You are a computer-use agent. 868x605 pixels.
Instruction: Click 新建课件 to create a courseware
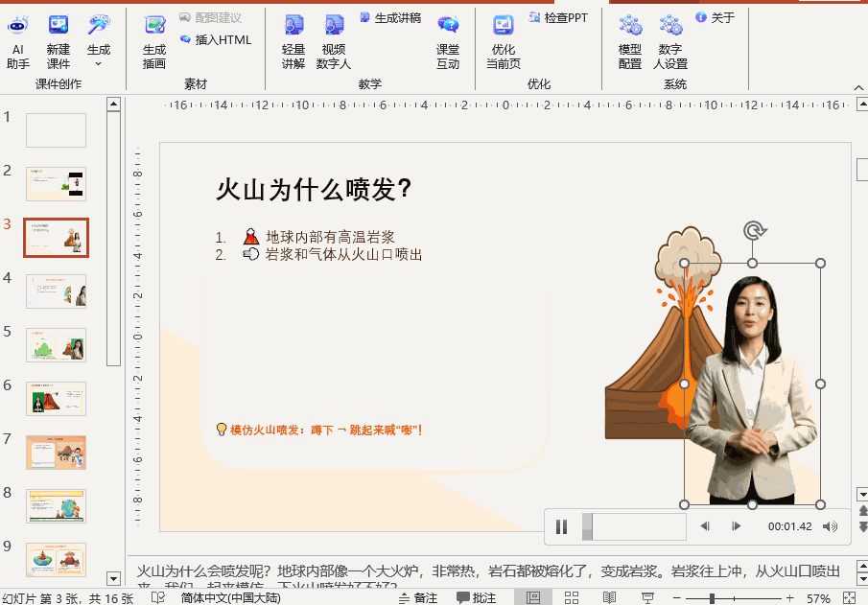[59, 42]
